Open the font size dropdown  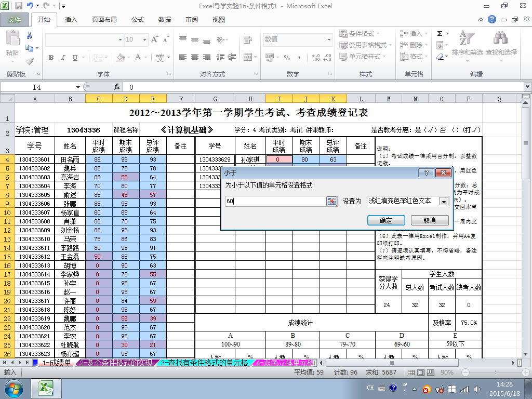tap(144, 39)
